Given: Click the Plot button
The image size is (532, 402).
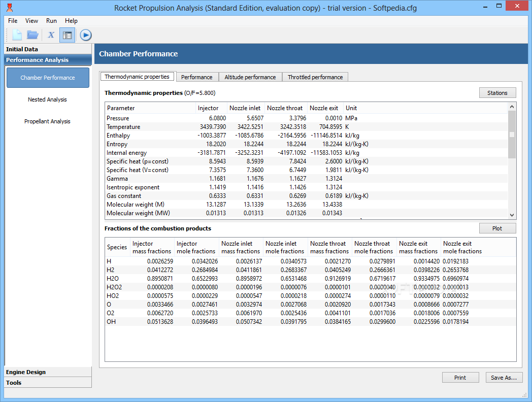Looking at the screenshot, I should [x=497, y=228].
